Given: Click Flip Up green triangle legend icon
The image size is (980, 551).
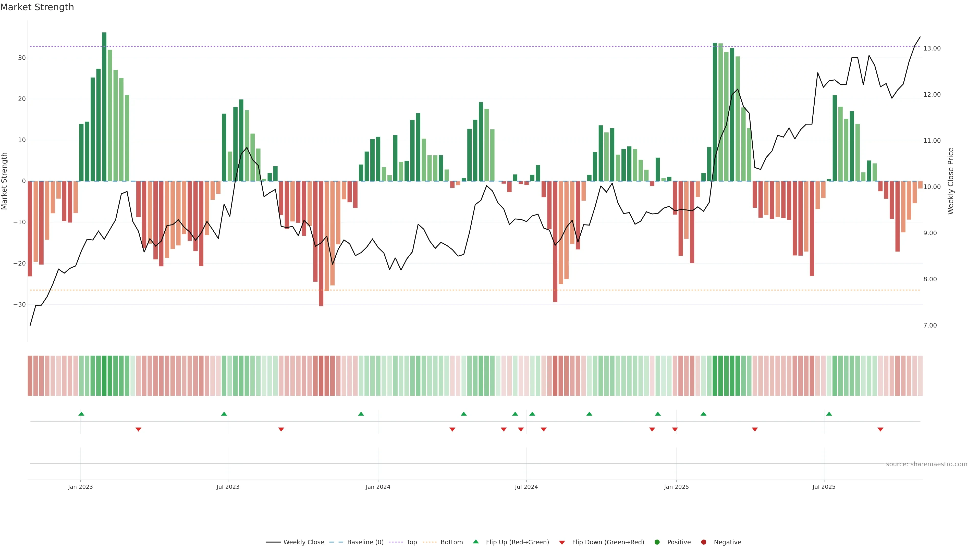Looking at the screenshot, I should (x=475, y=542).
